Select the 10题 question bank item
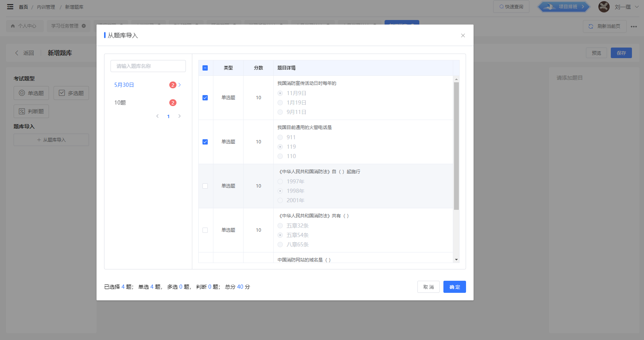The width and height of the screenshot is (644, 340). (120, 103)
